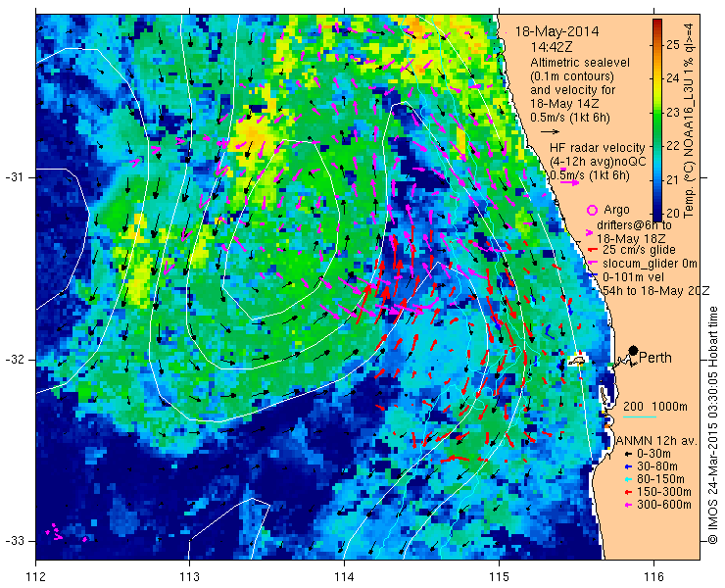Click the '0-30m' depth legend label
The width and height of the screenshot is (725, 588).
pyautogui.click(x=653, y=454)
